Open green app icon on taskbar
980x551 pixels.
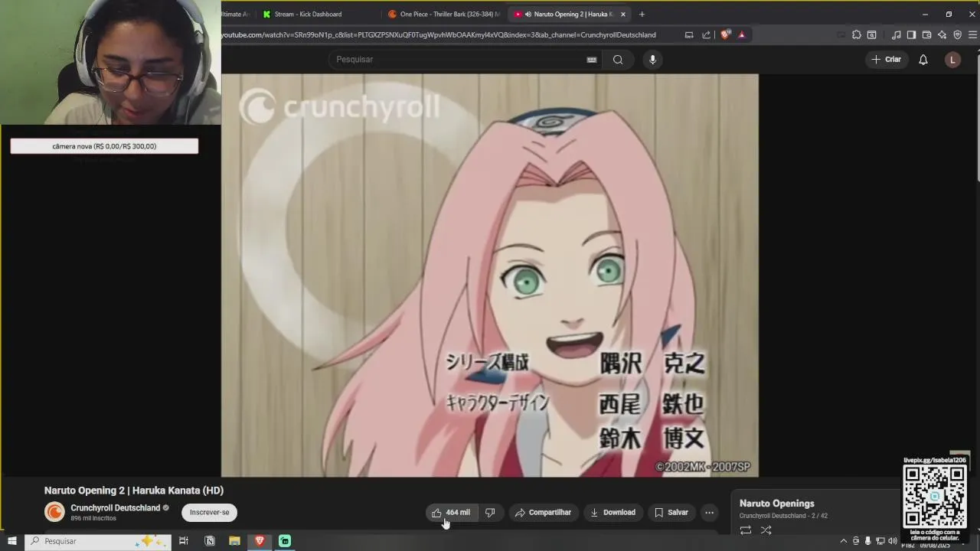point(285,541)
